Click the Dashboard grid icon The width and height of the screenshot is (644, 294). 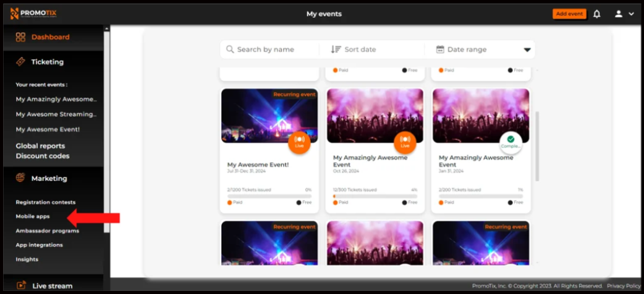coord(20,37)
